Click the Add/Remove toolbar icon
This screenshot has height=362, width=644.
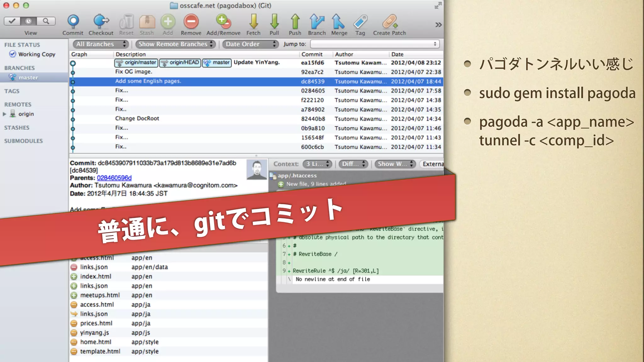(x=224, y=22)
